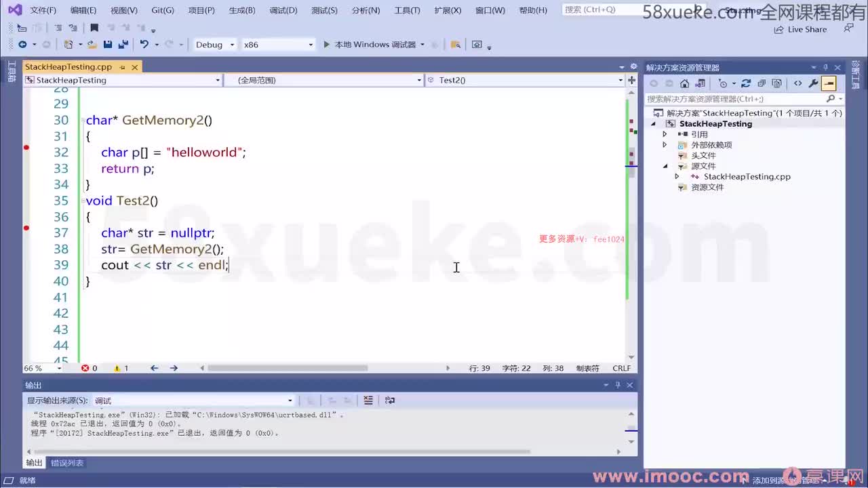Save the current file with Save icon
This screenshot has height=488, width=868.
108,44
